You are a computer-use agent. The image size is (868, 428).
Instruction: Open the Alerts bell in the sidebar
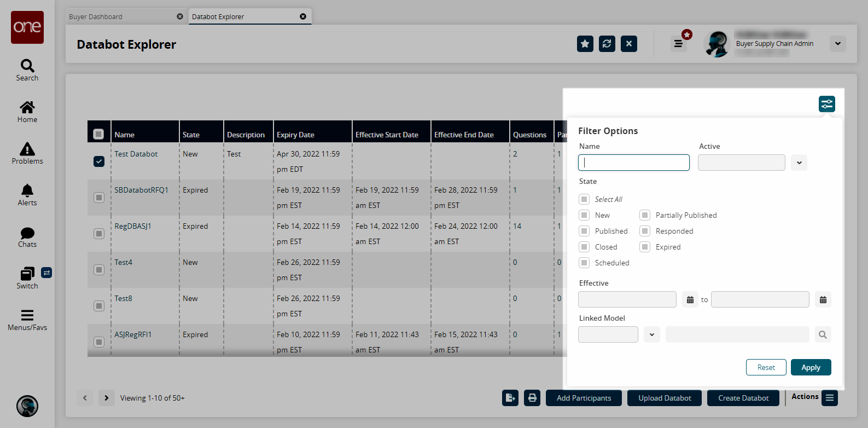[x=27, y=195]
